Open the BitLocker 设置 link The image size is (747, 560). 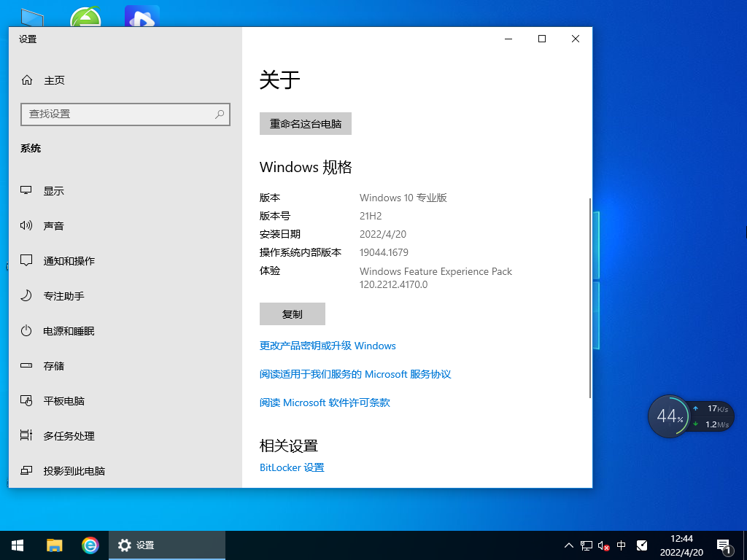pos(292,467)
